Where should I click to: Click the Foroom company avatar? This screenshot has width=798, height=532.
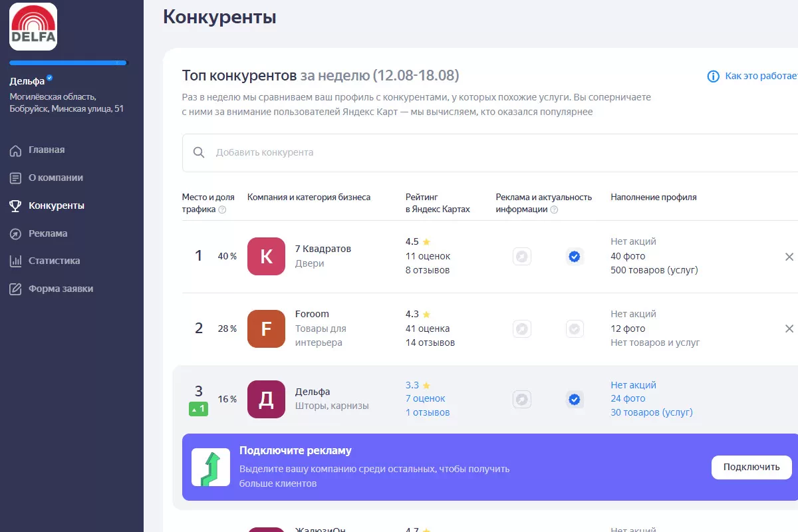tap(266, 329)
